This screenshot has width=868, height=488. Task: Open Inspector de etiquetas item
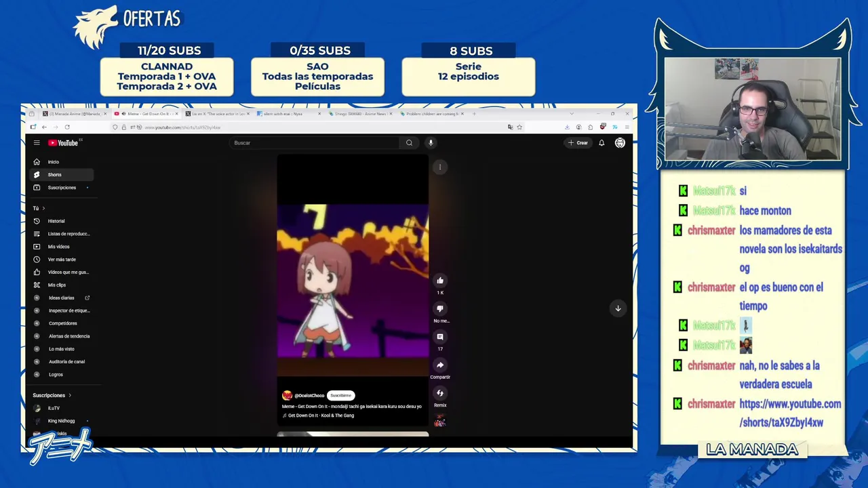[63, 310]
